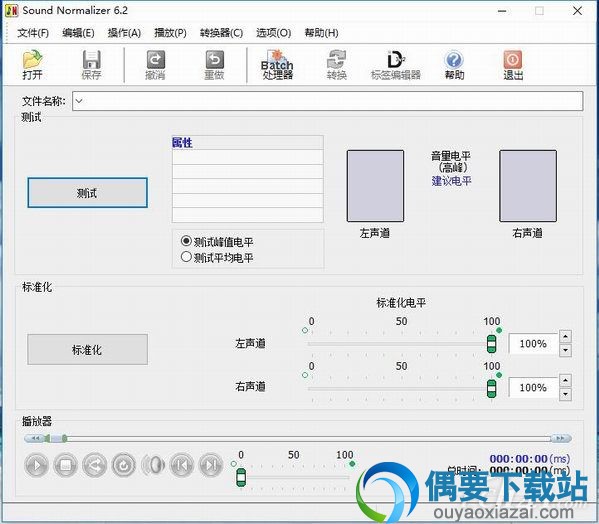Click the 打开 (Open) toolbar icon
Screen dimensions: 599x524
[x=32, y=65]
